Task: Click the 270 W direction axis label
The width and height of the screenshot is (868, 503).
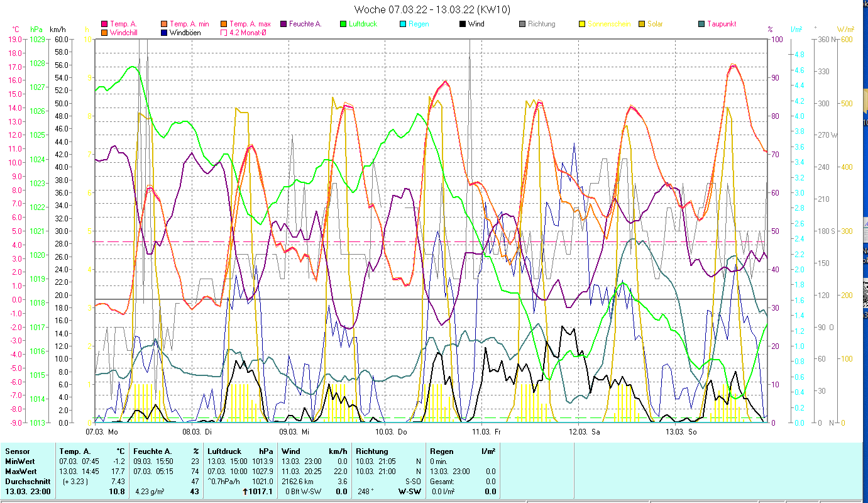Action: pyautogui.click(x=827, y=135)
